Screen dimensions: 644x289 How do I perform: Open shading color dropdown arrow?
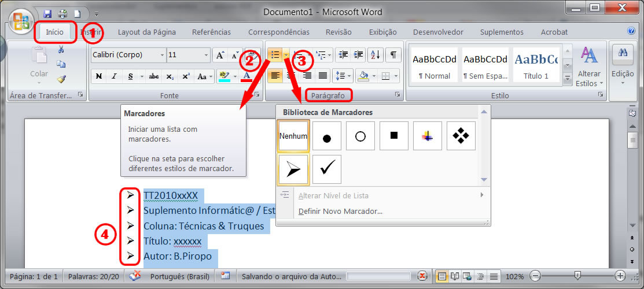click(x=374, y=76)
